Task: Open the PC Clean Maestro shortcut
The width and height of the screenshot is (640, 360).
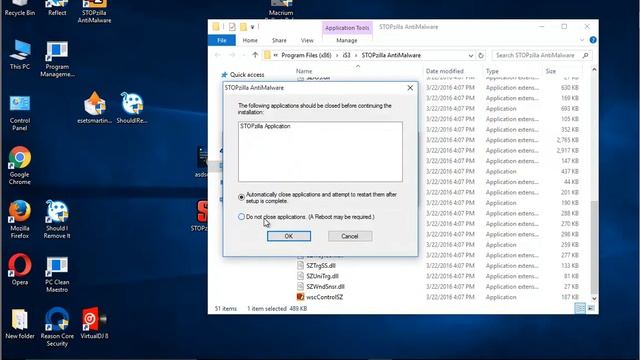Action: point(57,274)
